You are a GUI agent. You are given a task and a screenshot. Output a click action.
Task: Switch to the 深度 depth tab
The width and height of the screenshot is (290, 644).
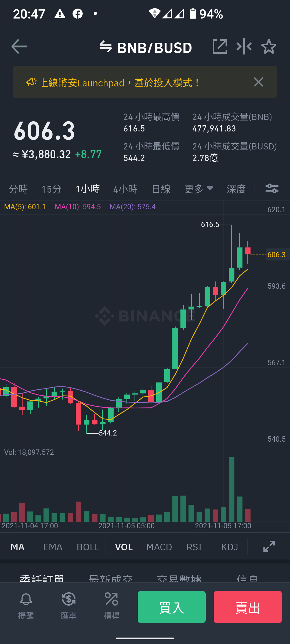(236, 189)
